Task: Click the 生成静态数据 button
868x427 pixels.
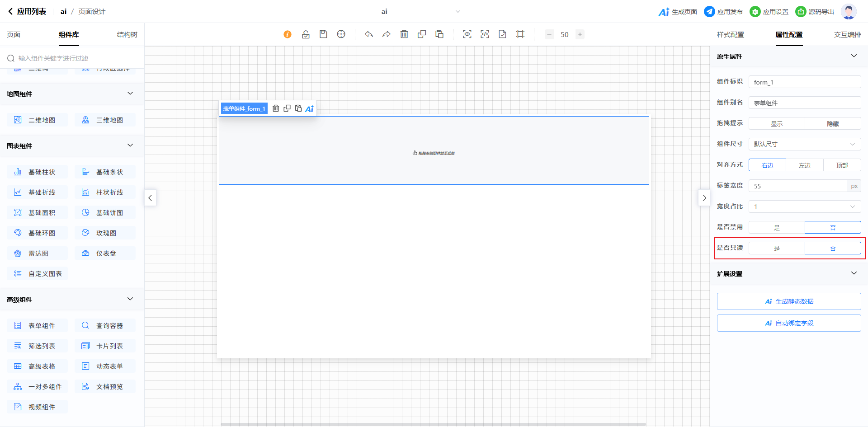Action: pyautogui.click(x=789, y=301)
